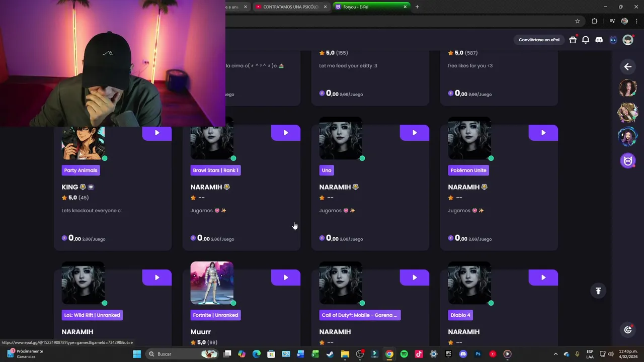This screenshot has height=362, width=644.
Task: Click the Pokémon Unite game tag
Action: pos(468,170)
